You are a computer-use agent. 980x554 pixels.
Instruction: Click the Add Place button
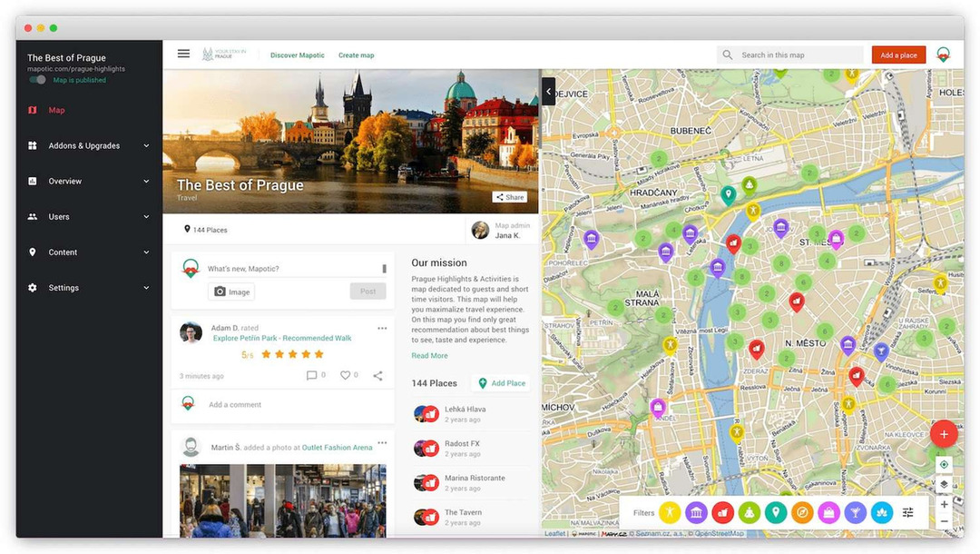pos(502,382)
